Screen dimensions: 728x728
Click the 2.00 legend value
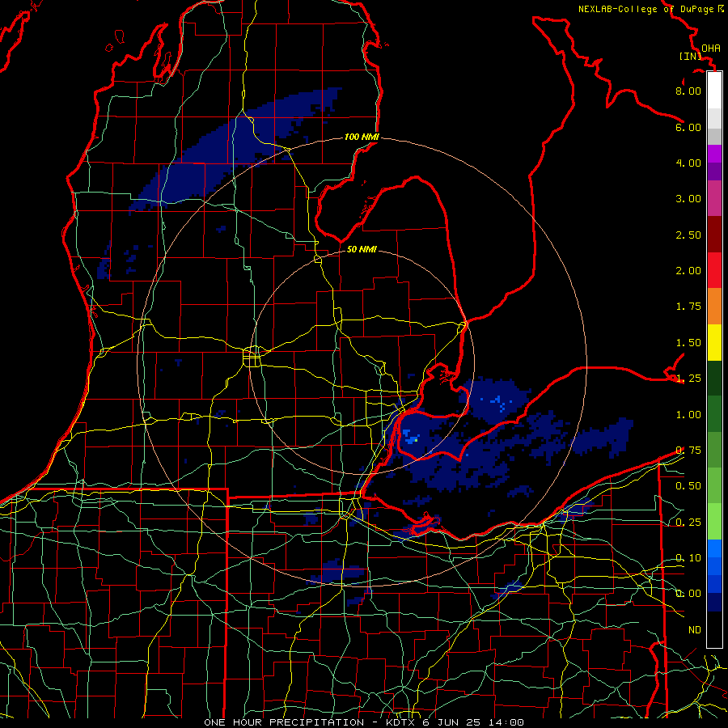coord(688,271)
